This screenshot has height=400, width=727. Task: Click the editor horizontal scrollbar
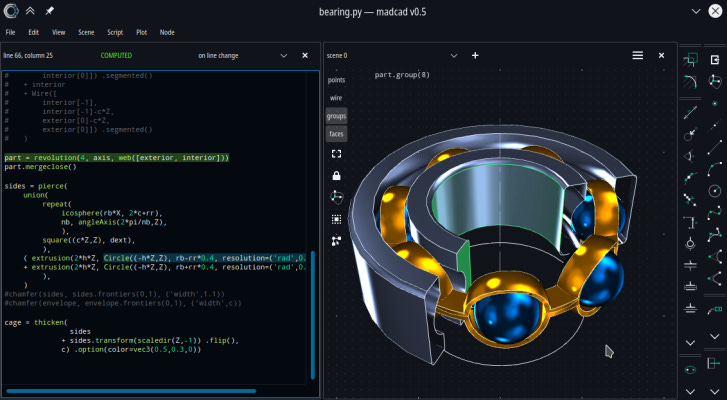130,391
